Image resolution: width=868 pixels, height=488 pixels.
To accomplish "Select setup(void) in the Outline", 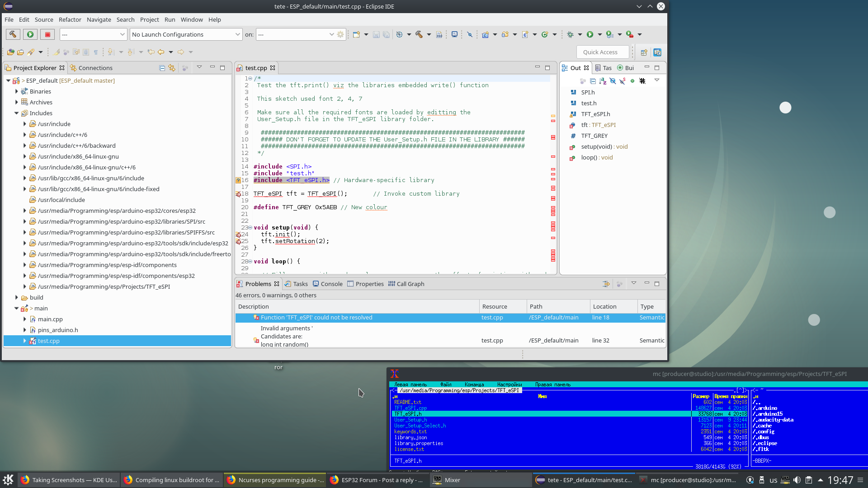I will [604, 147].
